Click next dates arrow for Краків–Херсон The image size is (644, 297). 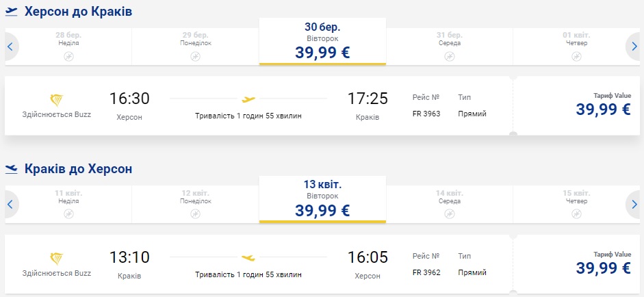[634, 204]
